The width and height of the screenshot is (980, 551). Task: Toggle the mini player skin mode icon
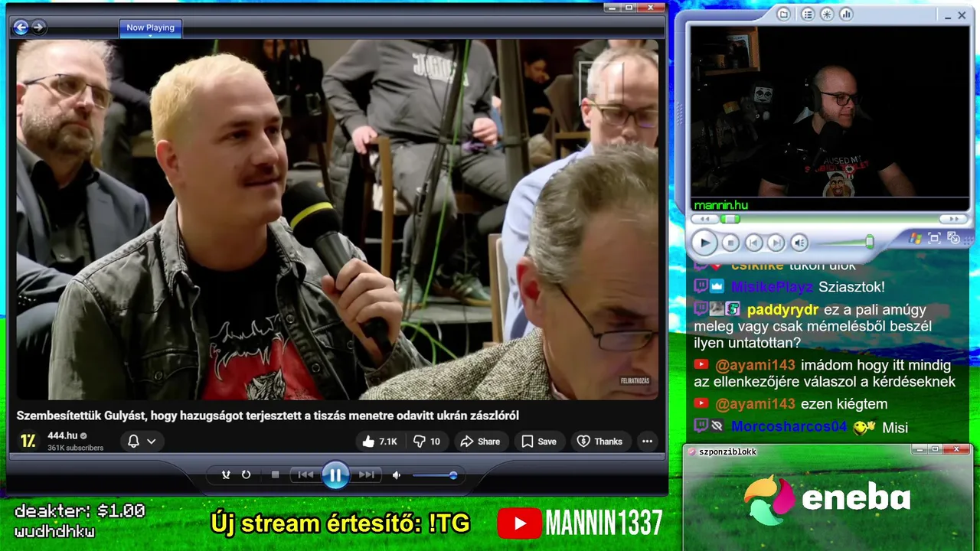click(953, 238)
